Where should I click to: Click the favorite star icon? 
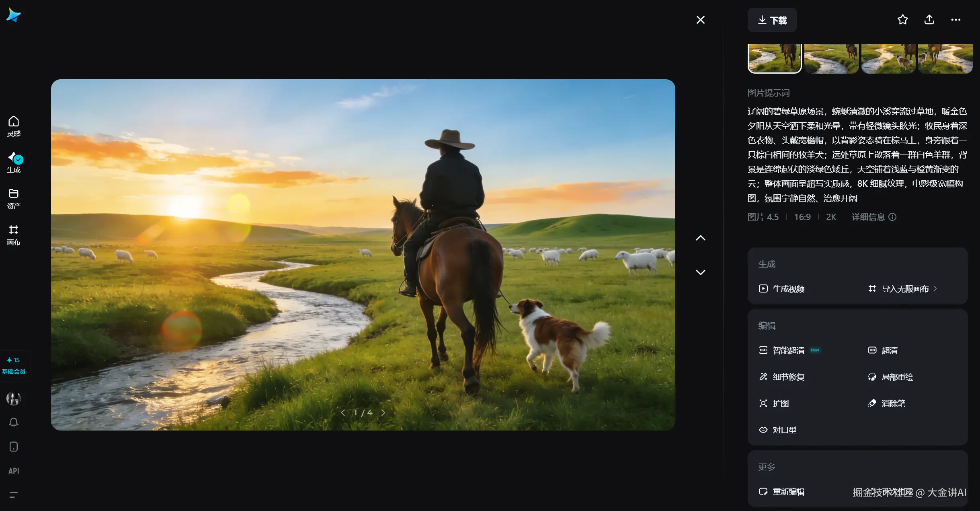(x=902, y=20)
